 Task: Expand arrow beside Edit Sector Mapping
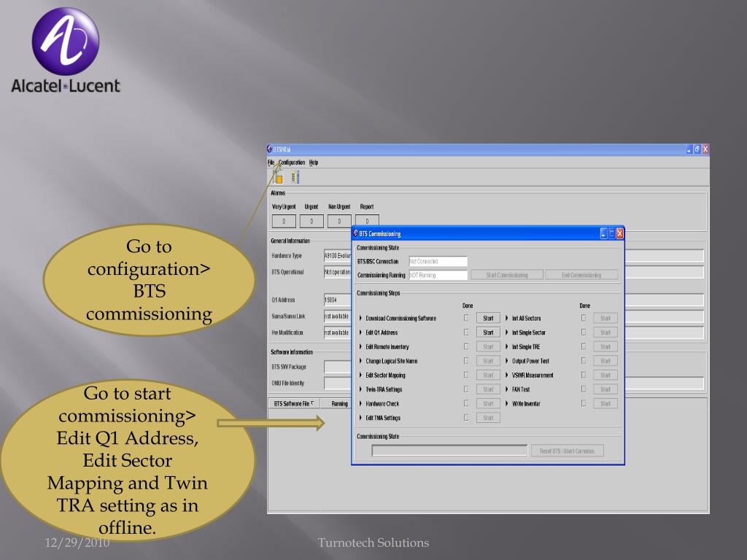[360, 376]
